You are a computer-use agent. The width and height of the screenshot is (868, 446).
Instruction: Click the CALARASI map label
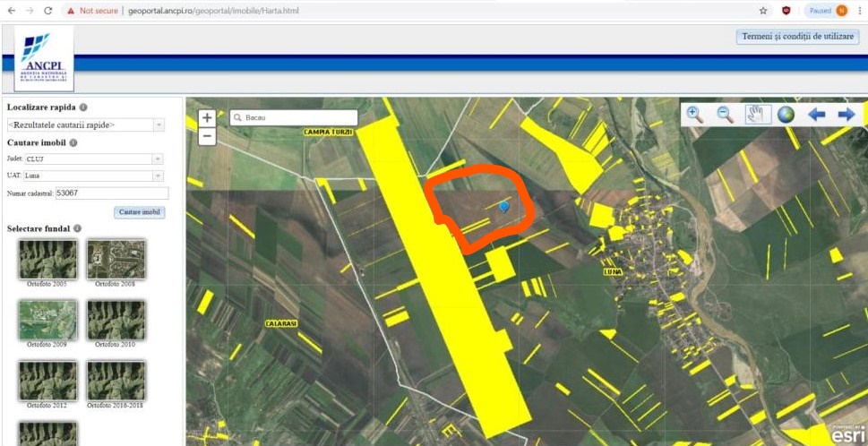(281, 323)
